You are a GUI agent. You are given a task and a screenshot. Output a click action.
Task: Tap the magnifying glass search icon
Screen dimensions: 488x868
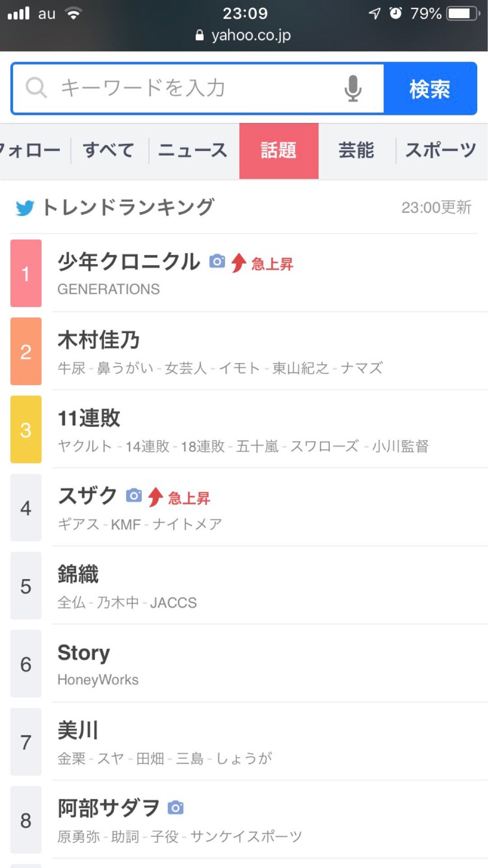click(x=36, y=88)
